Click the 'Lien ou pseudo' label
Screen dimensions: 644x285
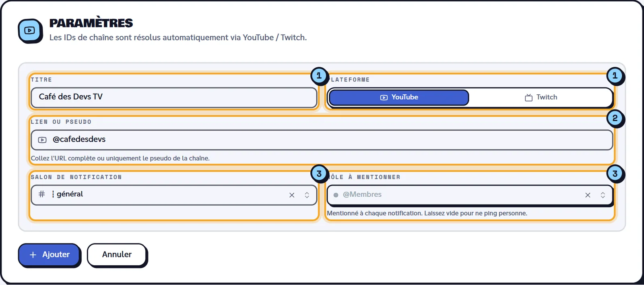pos(61,122)
